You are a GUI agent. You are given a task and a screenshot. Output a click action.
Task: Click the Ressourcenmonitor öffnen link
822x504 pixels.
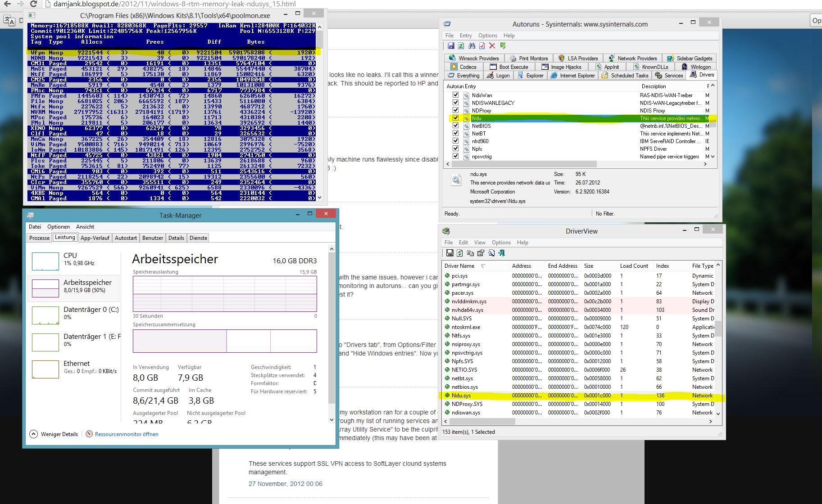tap(127, 434)
